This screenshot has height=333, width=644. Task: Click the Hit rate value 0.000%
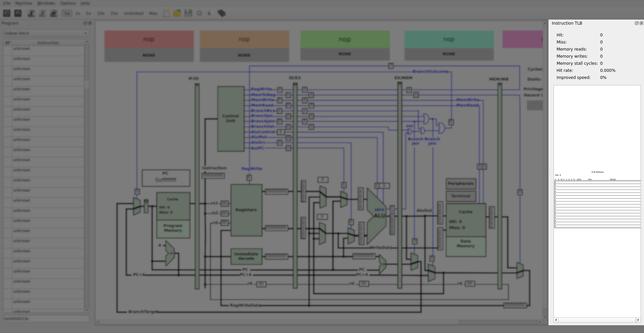pyautogui.click(x=608, y=71)
